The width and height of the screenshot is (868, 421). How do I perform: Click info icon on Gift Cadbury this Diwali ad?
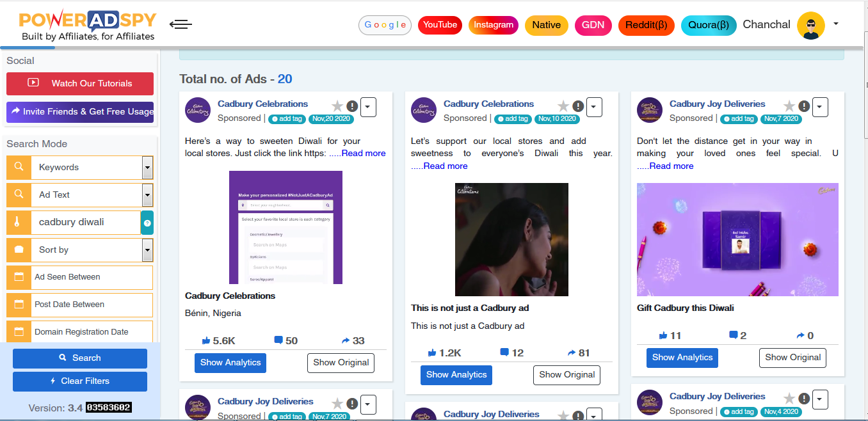tap(804, 106)
